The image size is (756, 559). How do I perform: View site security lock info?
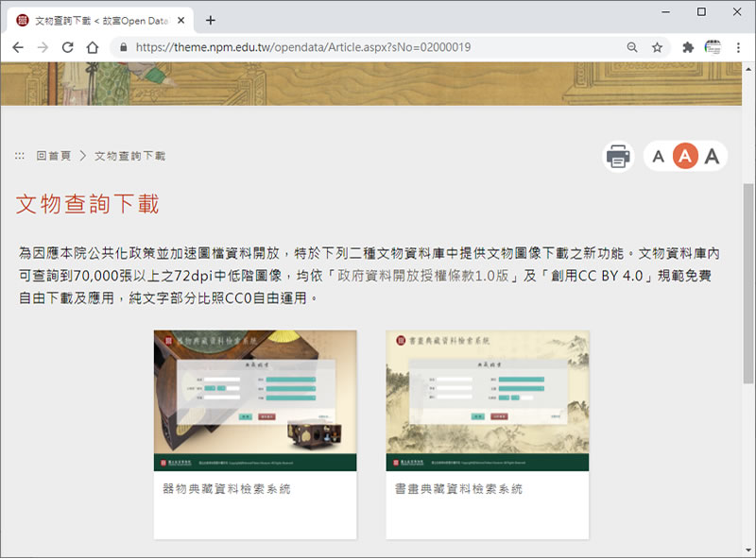(x=124, y=47)
